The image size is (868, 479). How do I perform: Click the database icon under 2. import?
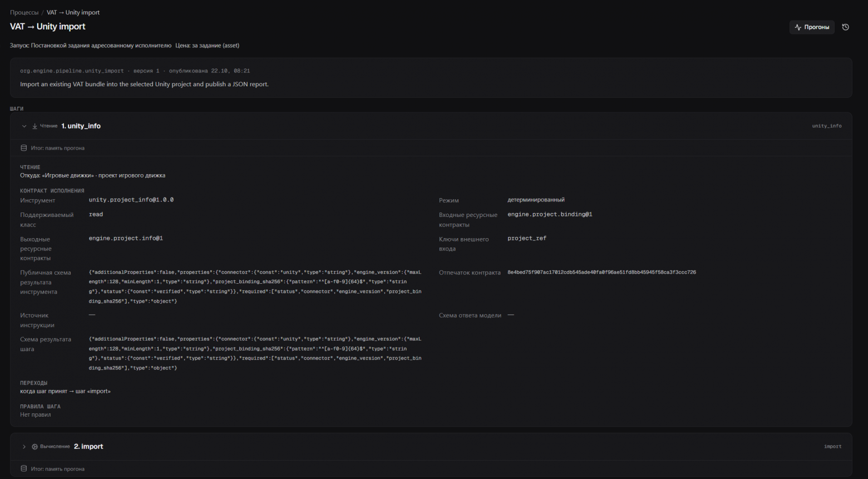tap(23, 469)
